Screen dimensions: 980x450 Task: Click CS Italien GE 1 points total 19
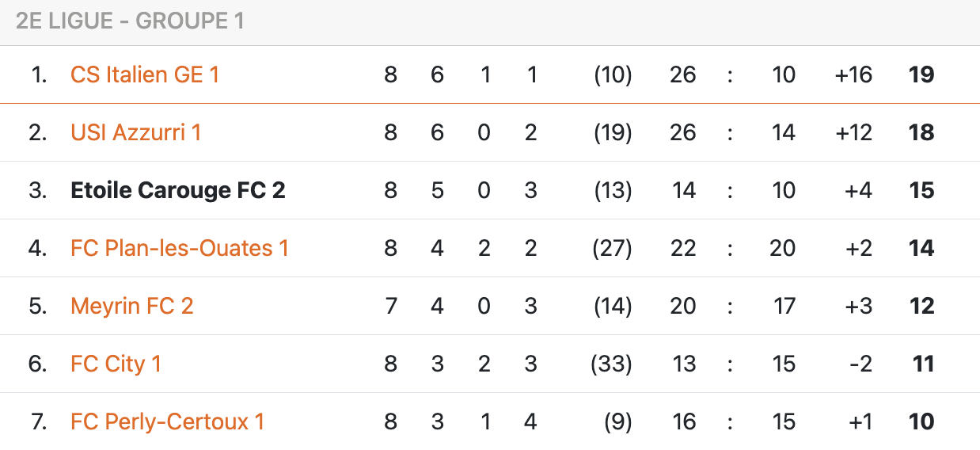coord(921,74)
